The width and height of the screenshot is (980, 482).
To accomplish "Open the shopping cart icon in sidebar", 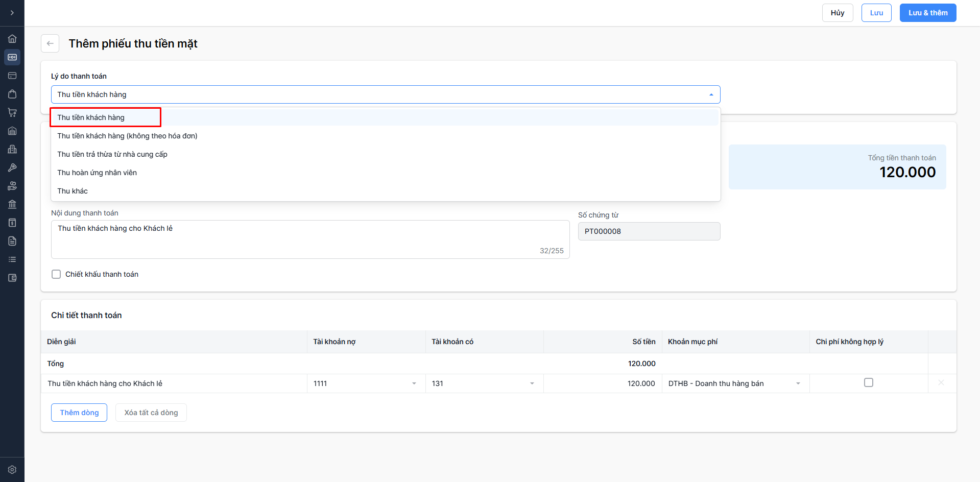I will click(x=12, y=112).
